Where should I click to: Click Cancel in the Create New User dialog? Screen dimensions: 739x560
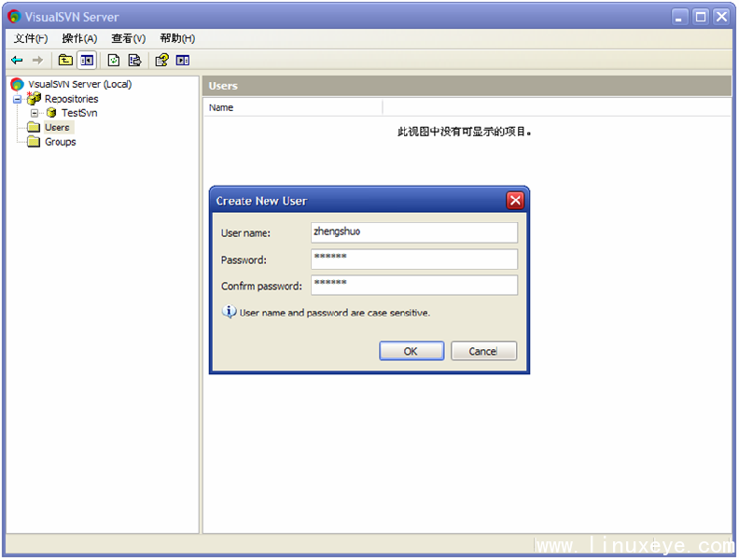coord(483,351)
